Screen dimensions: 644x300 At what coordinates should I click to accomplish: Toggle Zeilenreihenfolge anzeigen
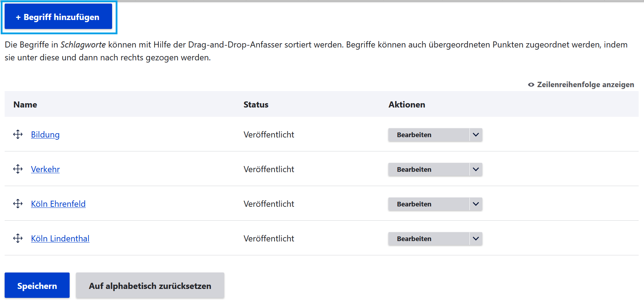pyautogui.click(x=581, y=85)
